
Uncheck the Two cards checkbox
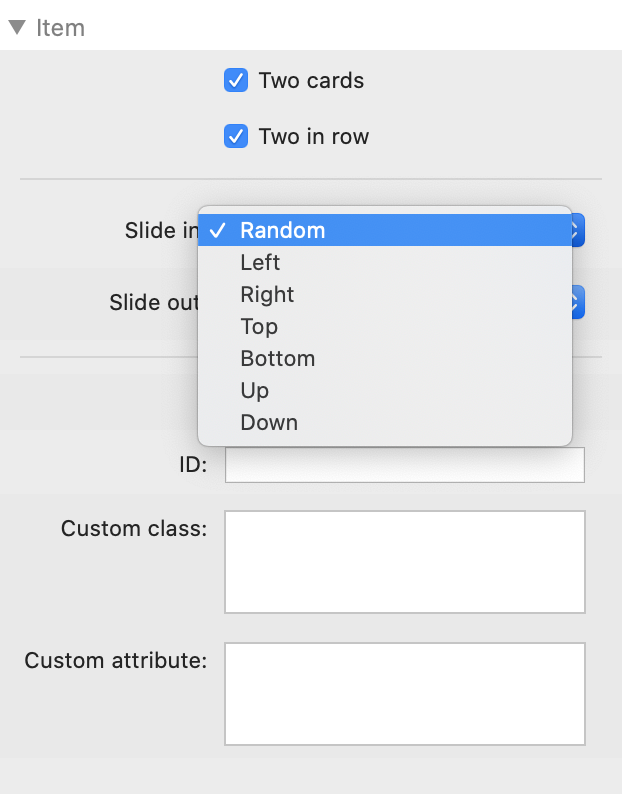point(236,81)
